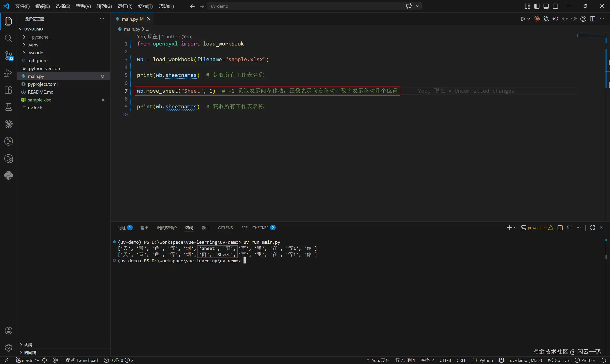Click the notifications bell in status bar
Image resolution: width=610 pixels, height=364 pixels.
pos(604,360)
